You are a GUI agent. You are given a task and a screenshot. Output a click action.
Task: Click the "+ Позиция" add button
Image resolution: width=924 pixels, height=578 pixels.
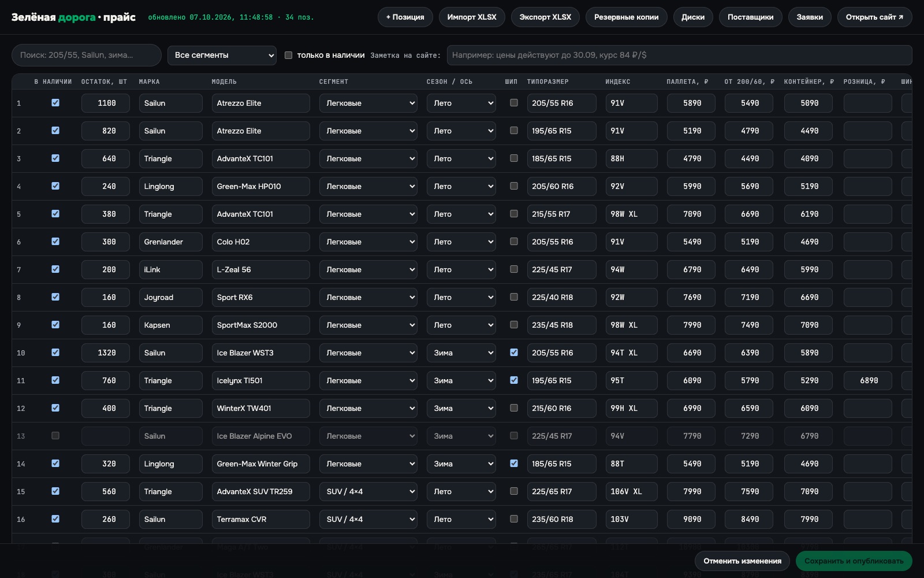(x=405, y=17)
